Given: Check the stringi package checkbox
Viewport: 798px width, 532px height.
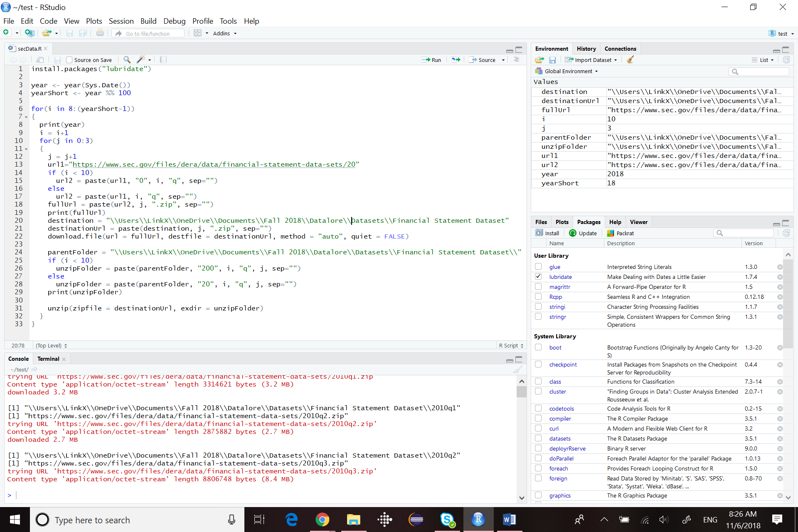Looking at the screenshot, I should pos(538,307).
